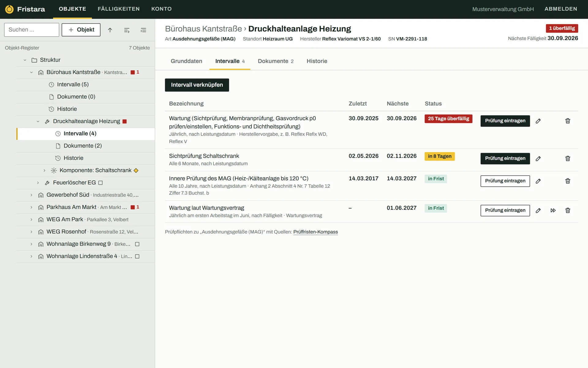Click the status square next to Feuerlöscher EG
The height and width of the screenshot is (368, 588).
(x=100, y=183)
